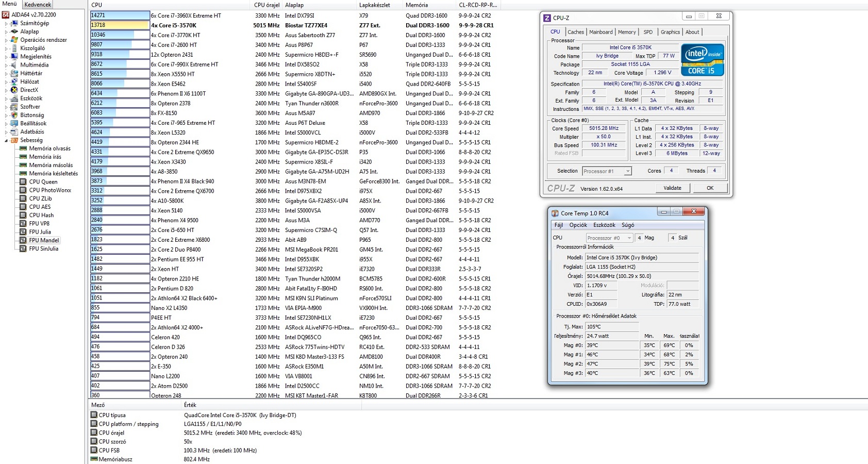
Task: Expand the Alaplap tree node
Action: [6, 31]
